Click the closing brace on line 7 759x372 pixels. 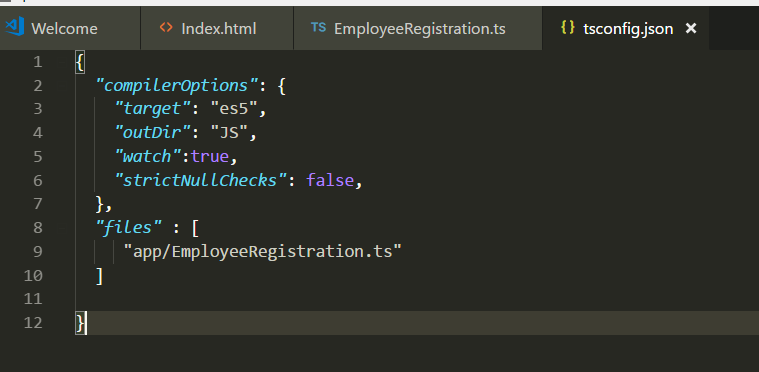point(99,204)
